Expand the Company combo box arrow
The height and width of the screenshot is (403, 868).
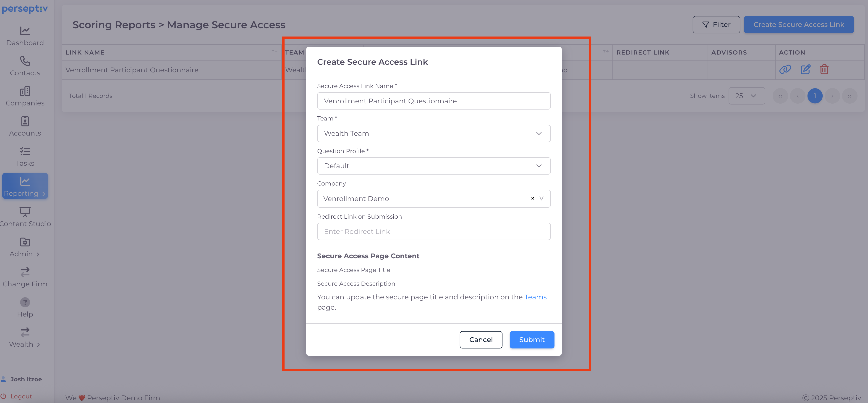541,199
